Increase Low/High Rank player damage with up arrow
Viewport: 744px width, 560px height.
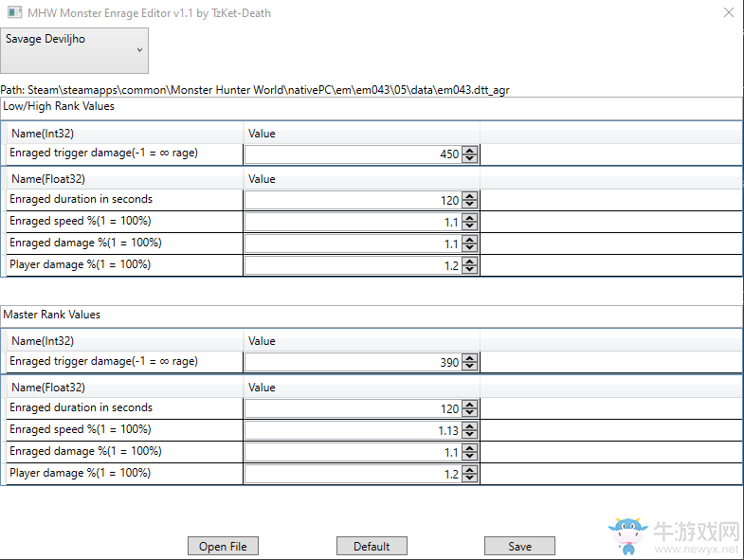click(470, 262)
